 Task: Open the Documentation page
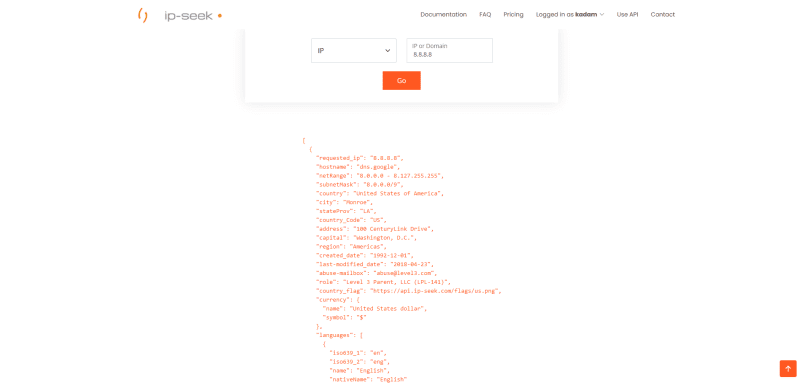click(x=443, y=15)
